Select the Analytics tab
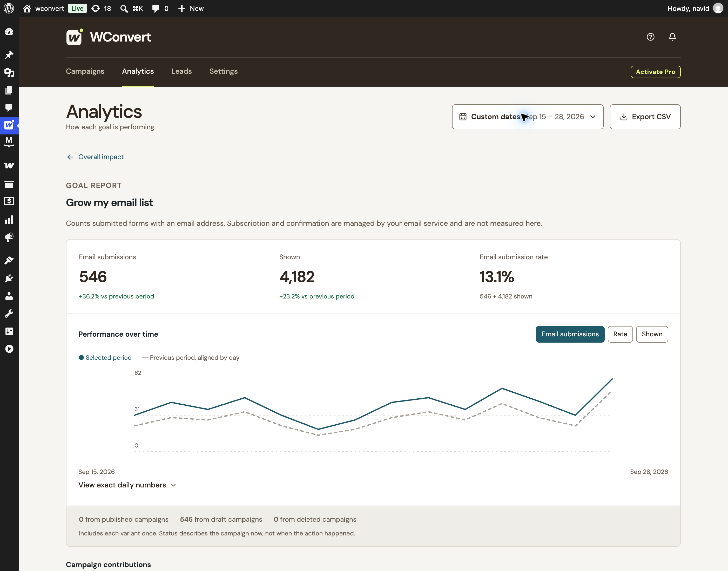 coord(138,71)
